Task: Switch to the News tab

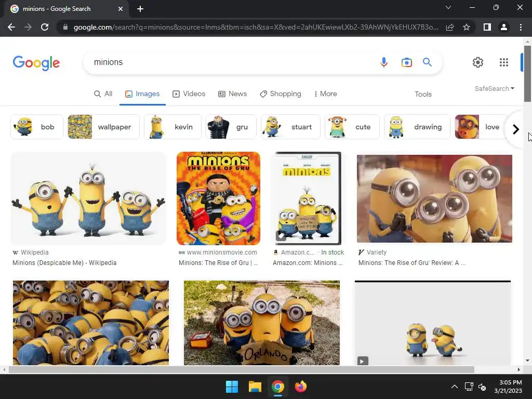Action: [232, 94]
